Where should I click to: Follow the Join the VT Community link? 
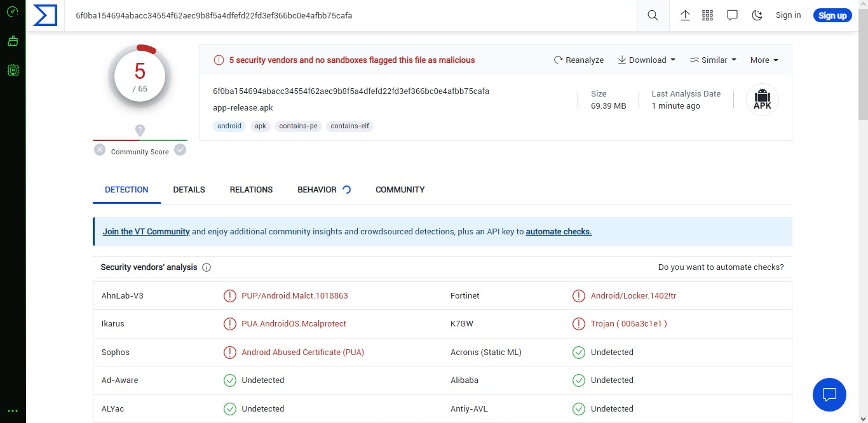point(146,232)
